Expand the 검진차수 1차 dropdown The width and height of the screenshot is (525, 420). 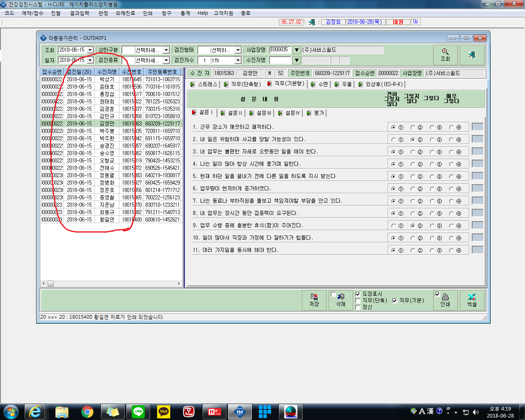[x=238, y=60]
